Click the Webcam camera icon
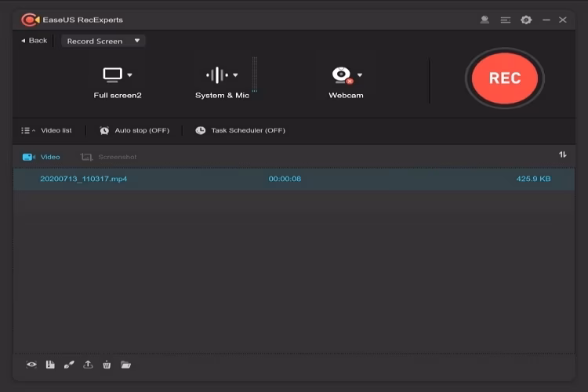This screenshot has height=392, width=588. 342,75
